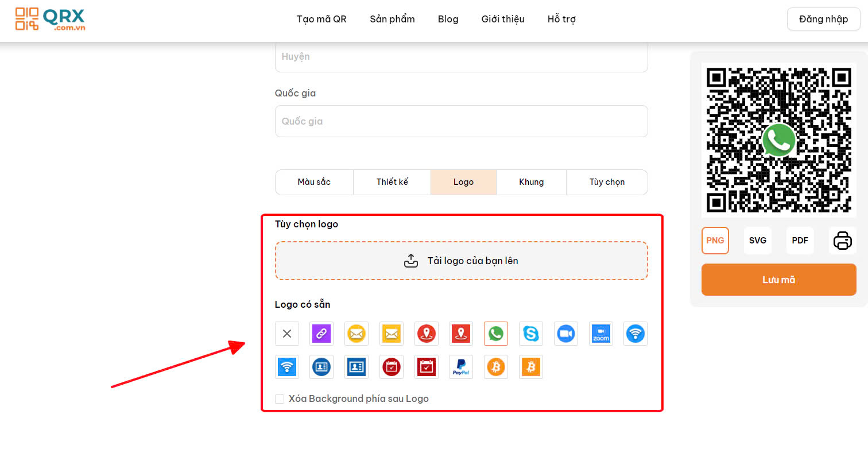Click the Lưu mã button
The height and width of the screenshot is (449, 868).
coord(778,280)
